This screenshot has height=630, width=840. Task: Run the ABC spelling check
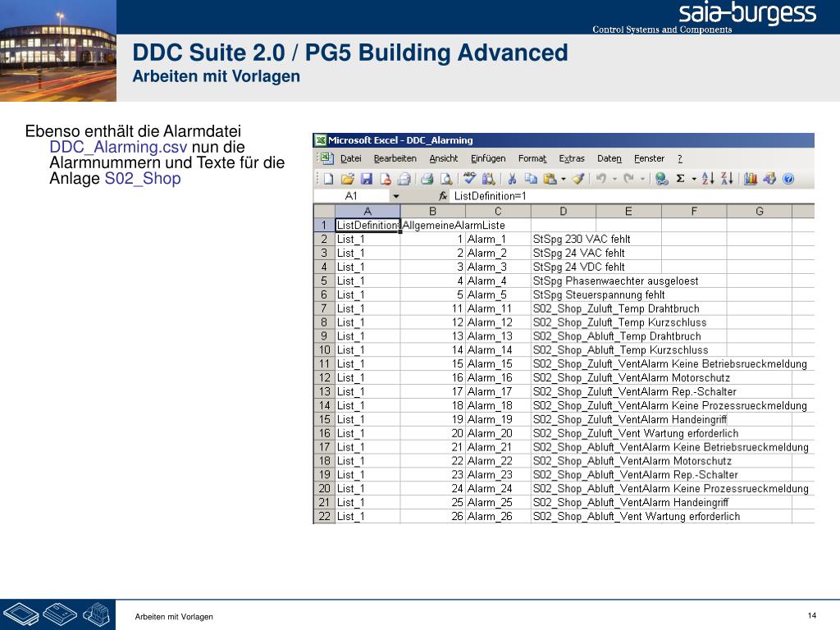tap(470, 178)
